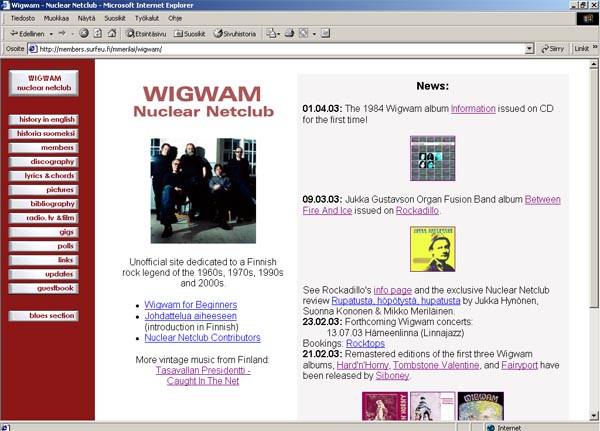Open the address bar dropdown arrow
Screen dimensions: 600x431
click(x=530, y=49)
